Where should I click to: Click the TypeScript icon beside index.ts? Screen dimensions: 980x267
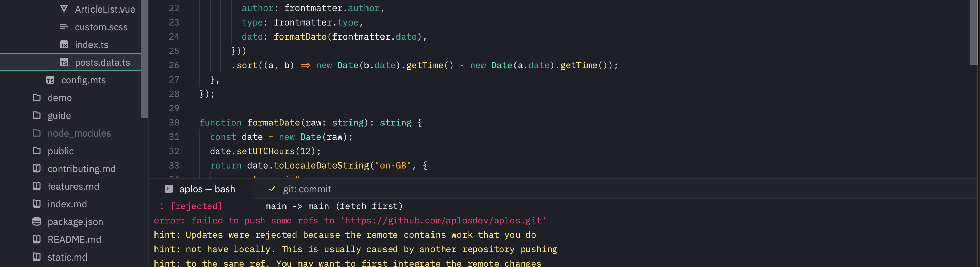pos(64,45)
